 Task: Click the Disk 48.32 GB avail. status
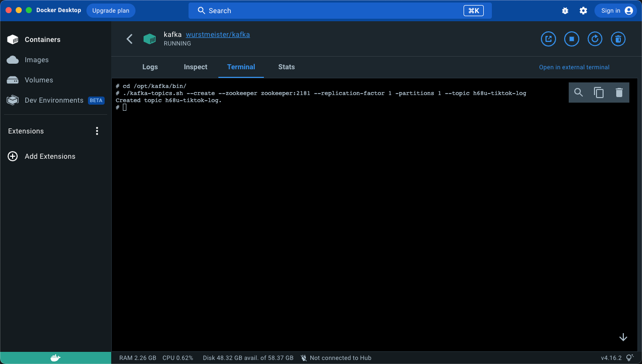(x=248, y=358)
